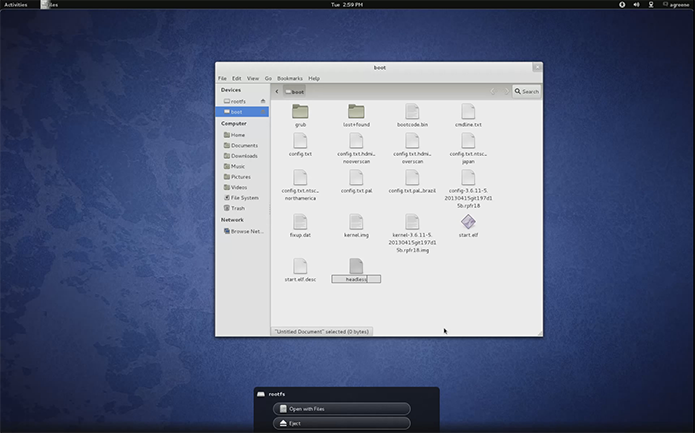695x433 pixels.
Task: Select the start.elf.desc file icon
Action: tap(300, 266)
